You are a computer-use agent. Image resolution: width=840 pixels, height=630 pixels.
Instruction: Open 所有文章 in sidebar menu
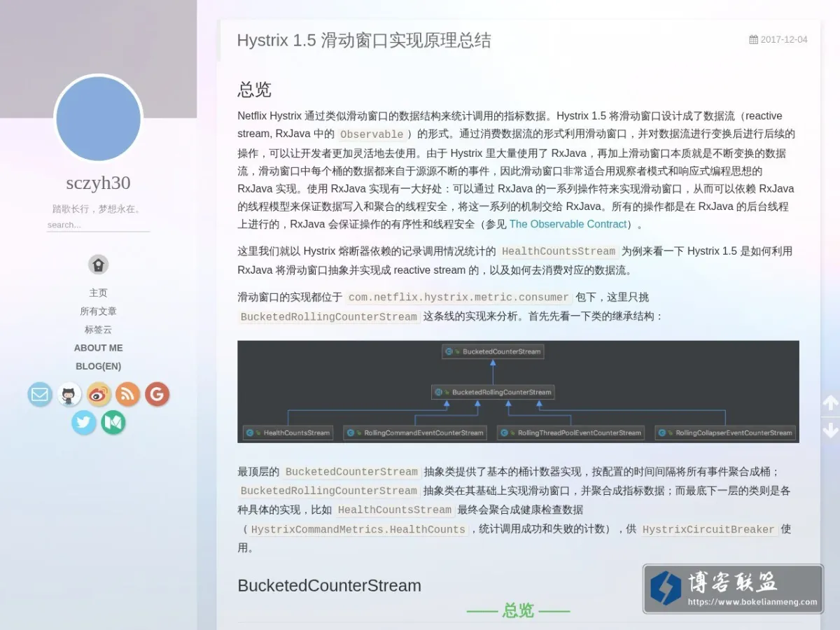(x=99, y=311)
